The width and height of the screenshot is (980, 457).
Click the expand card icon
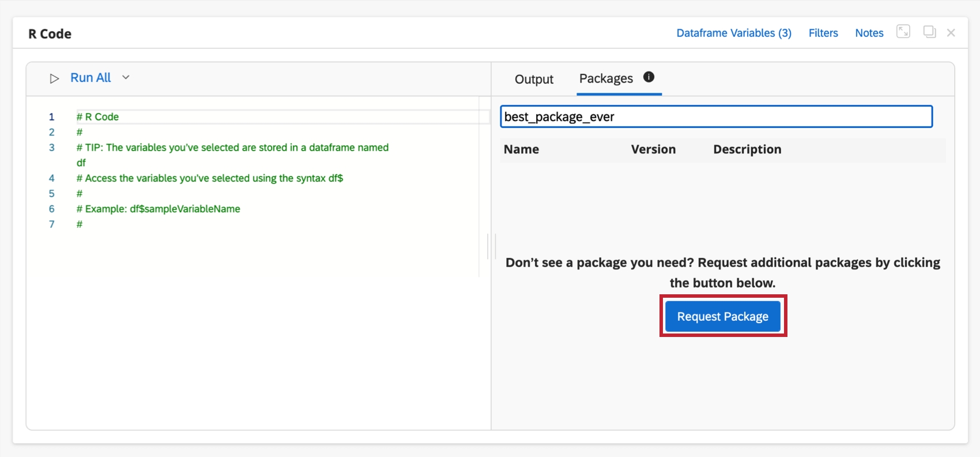click(x=903, y=32)
